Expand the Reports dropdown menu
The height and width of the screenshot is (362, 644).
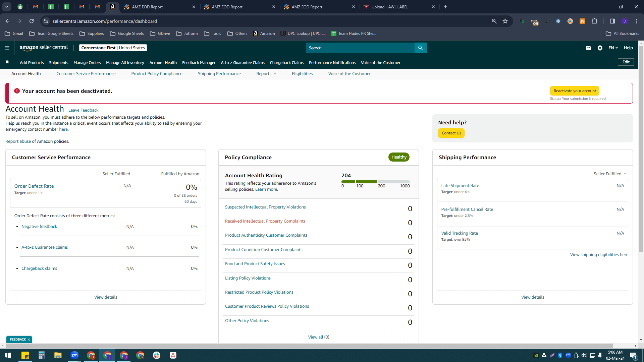click(x=266, y=74)
